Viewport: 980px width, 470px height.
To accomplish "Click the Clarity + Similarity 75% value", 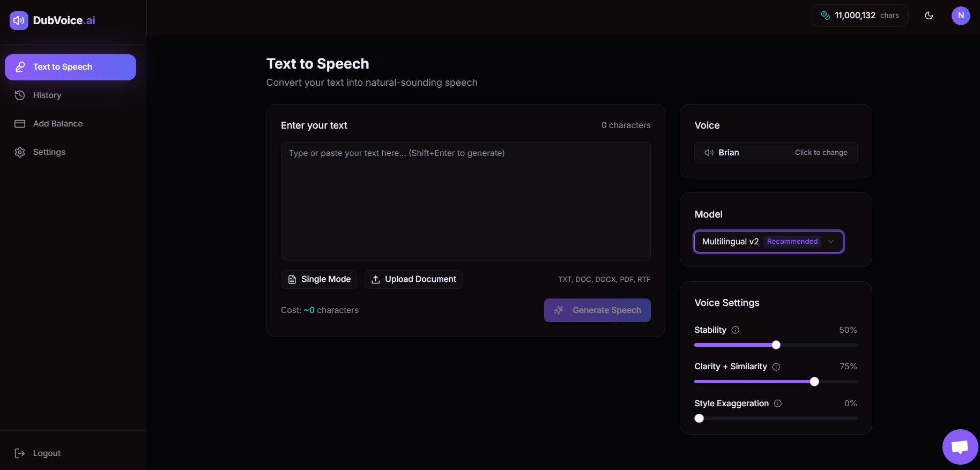I will (848, 367).
